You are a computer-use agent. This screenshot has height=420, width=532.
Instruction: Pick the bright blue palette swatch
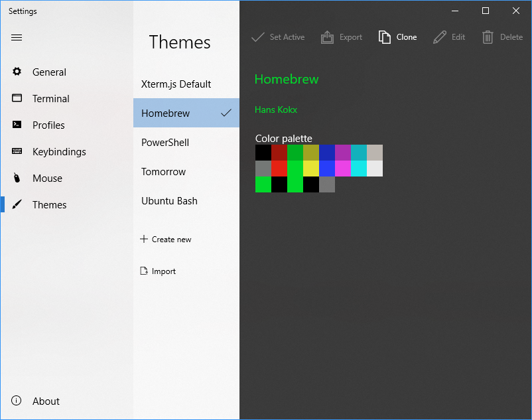[x=327, y=169]
